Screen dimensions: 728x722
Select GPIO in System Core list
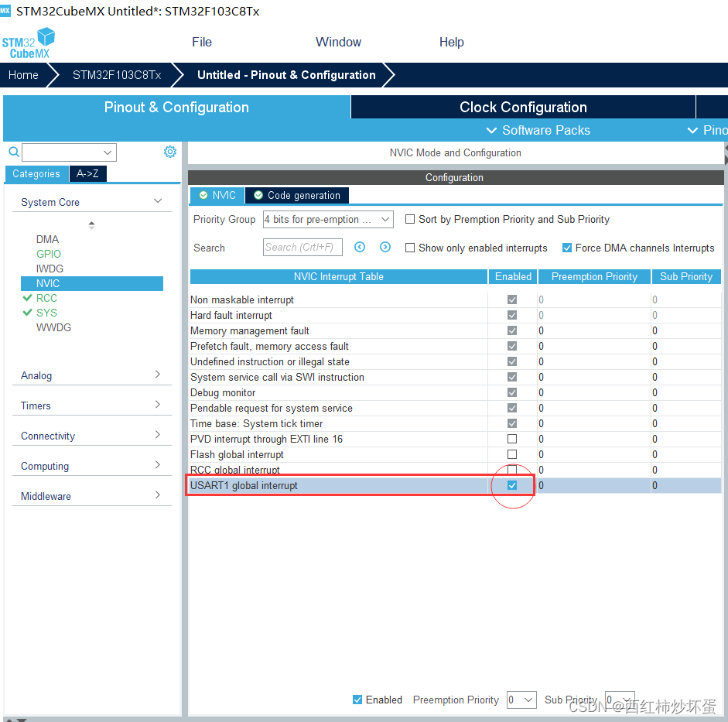[x=48, y=254]
